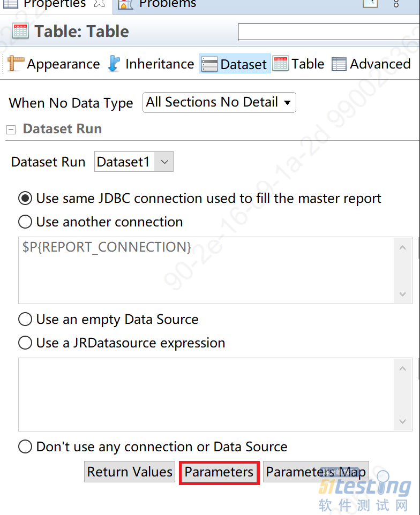420x515 pixels.
Task: Open the Table properties tab
Action: [298, 64]
